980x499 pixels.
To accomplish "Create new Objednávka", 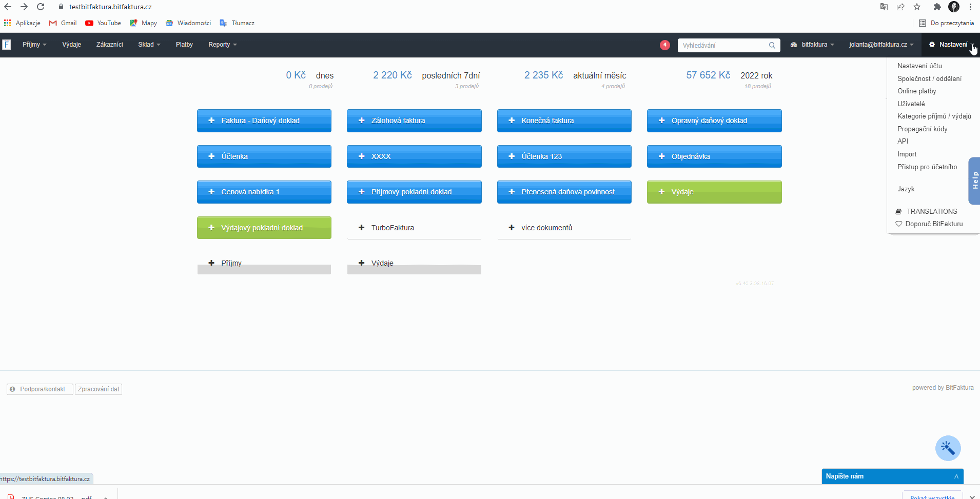I will coord(714,156).
